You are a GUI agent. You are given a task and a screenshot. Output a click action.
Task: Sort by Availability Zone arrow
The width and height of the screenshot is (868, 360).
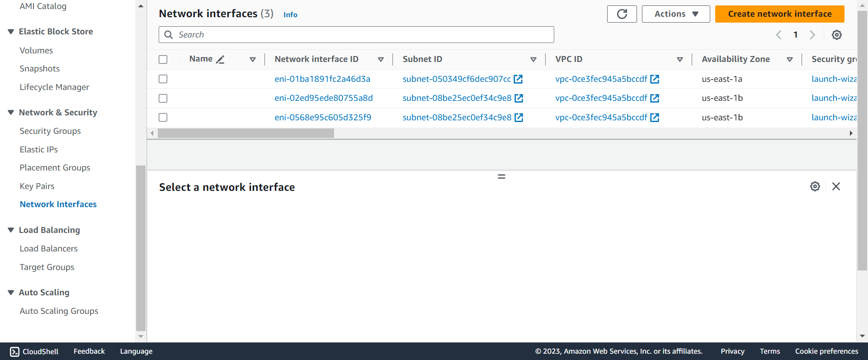(x=790, y=60)
